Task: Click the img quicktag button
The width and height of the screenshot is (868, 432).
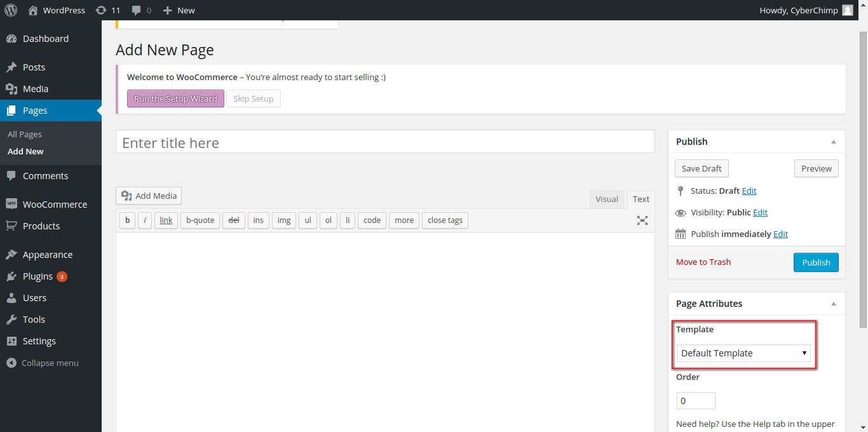Action: point(284,220)
